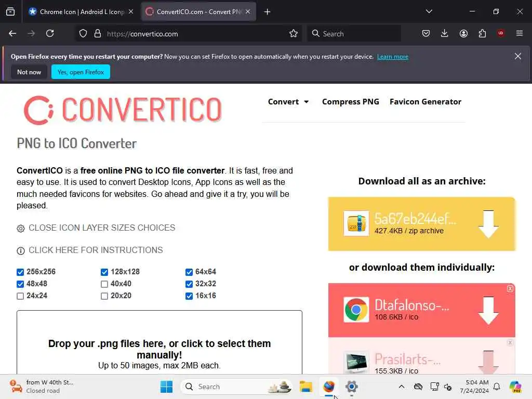Expand Click Here For Instructions
This screenshot has width=532, height=399.
pos(96,250)
